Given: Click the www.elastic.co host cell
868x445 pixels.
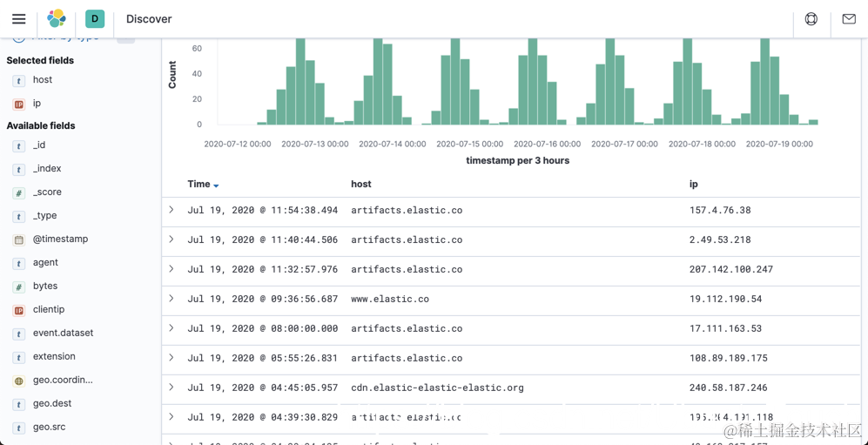Looking at the screenshot, I should (x=390, y=299).
